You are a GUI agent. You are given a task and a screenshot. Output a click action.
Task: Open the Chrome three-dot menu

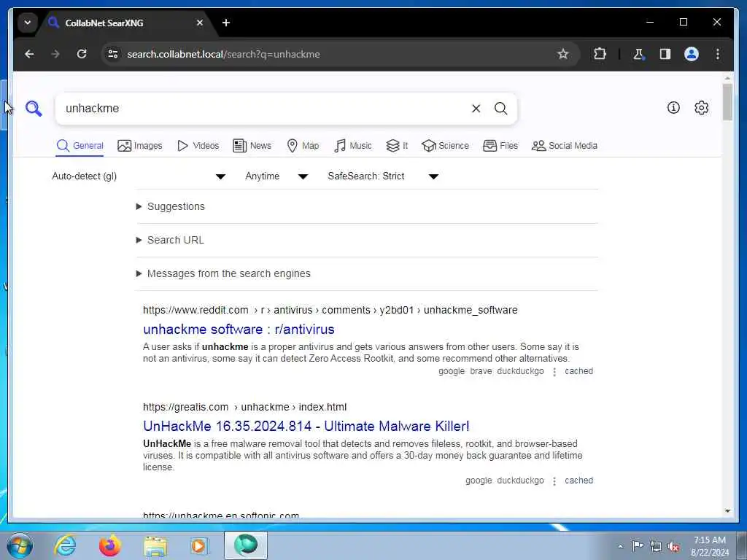(x=718, y=54)
